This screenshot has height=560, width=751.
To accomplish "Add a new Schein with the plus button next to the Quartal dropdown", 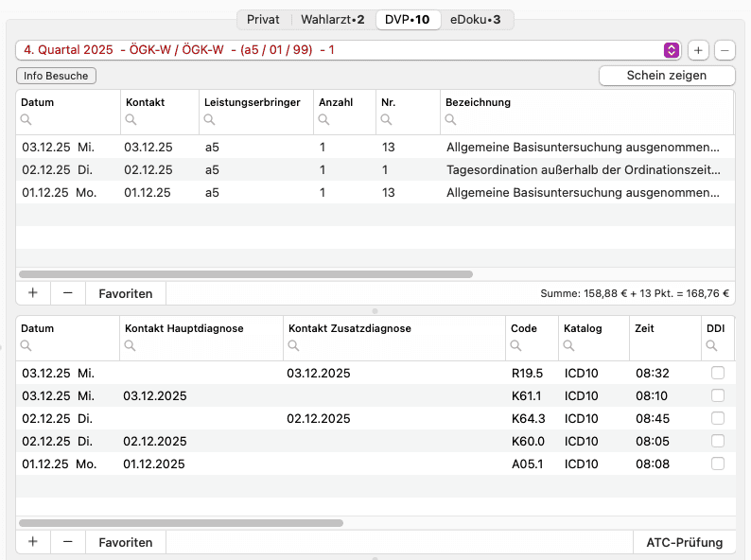I will click(698, 50).
